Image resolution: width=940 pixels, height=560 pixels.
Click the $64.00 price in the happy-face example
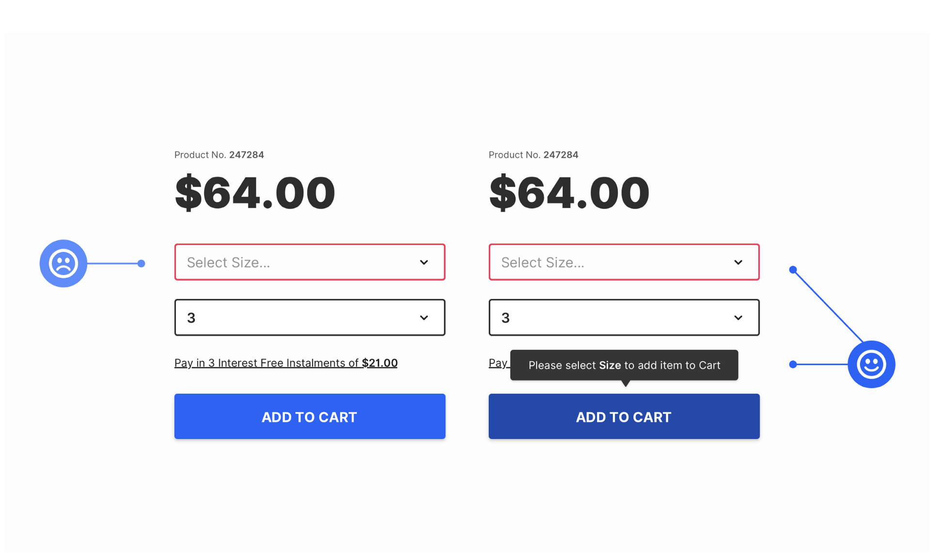pos(569,193)
